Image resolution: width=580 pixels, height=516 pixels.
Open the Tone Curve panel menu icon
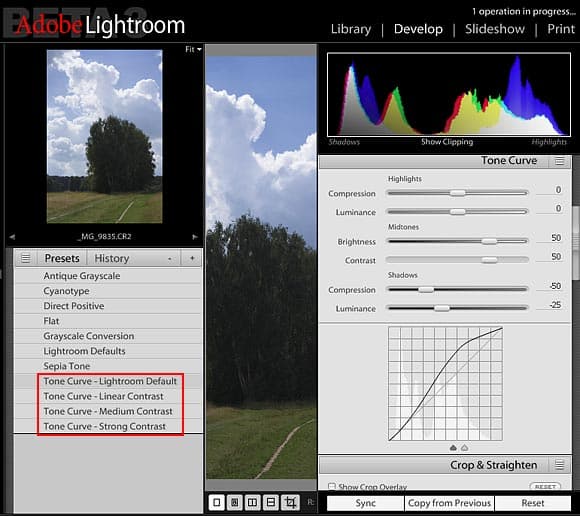click(560, 161)
